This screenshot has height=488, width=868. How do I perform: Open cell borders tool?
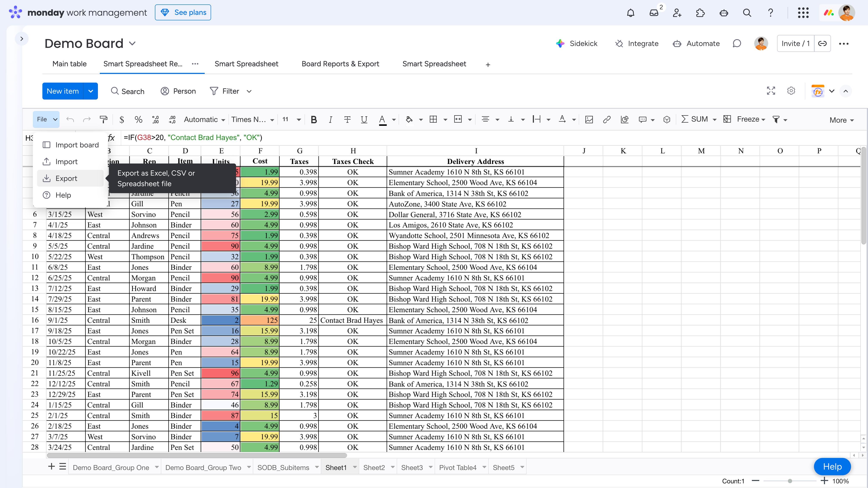(433, 119)
